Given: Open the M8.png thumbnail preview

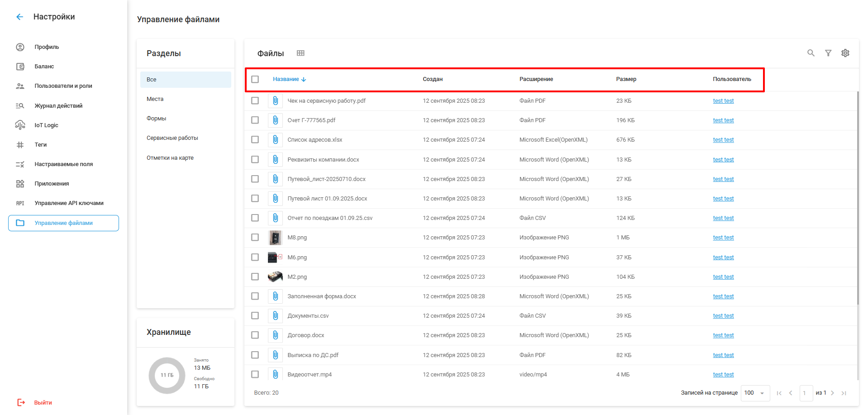Looking at the screenshot, I should 275,238.
